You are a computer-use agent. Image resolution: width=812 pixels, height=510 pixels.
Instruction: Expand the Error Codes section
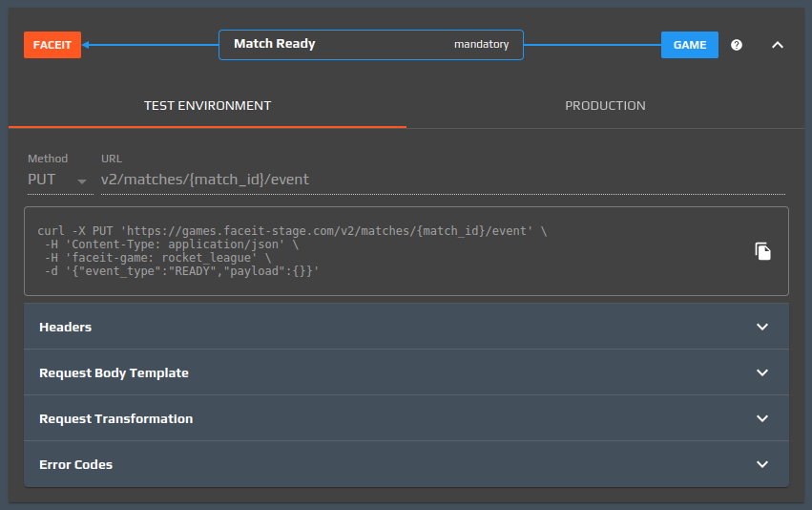[x=75, y=464]
